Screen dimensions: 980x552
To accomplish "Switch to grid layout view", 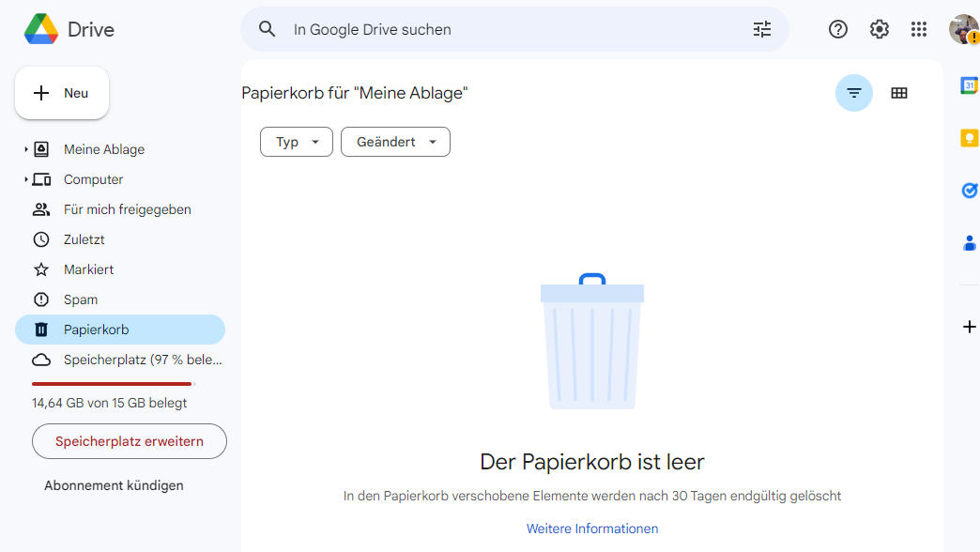I will pyautogui.click(x=898, y=93).
